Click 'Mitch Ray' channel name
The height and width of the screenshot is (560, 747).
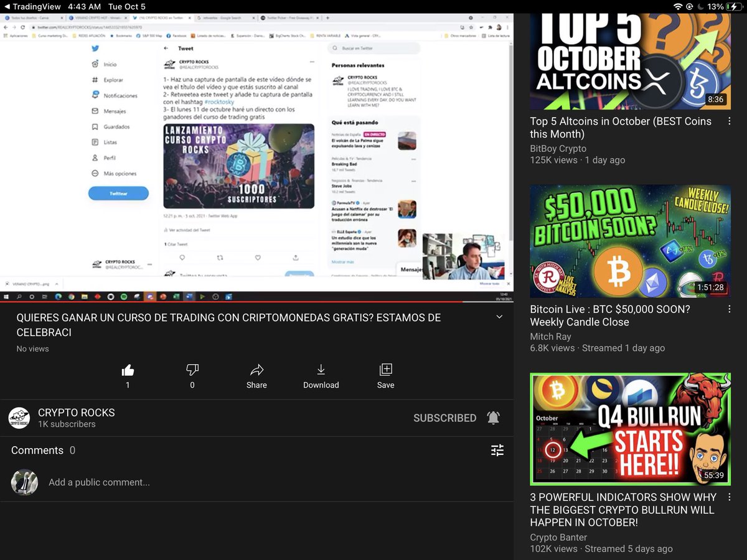[550, 336]
